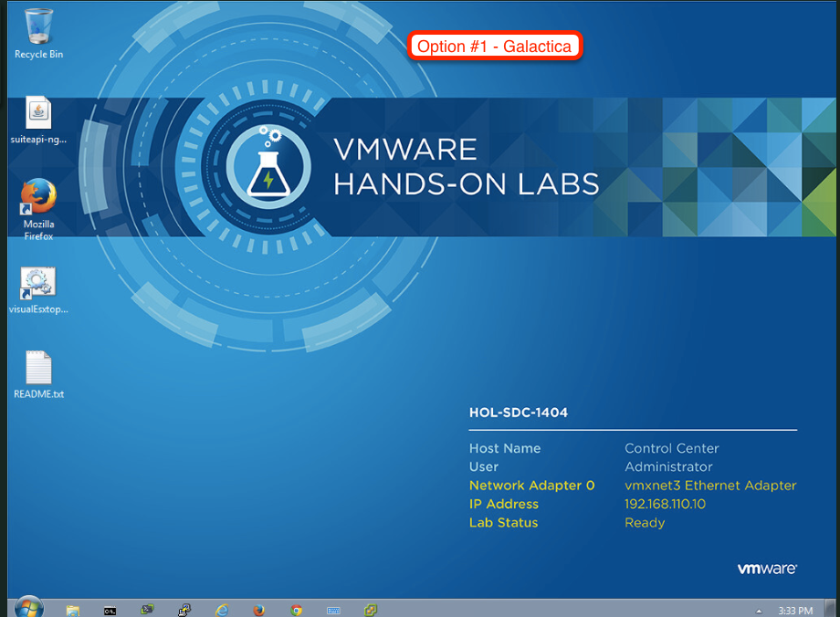Click the HOL-SDC-1404 lab title

518,413
